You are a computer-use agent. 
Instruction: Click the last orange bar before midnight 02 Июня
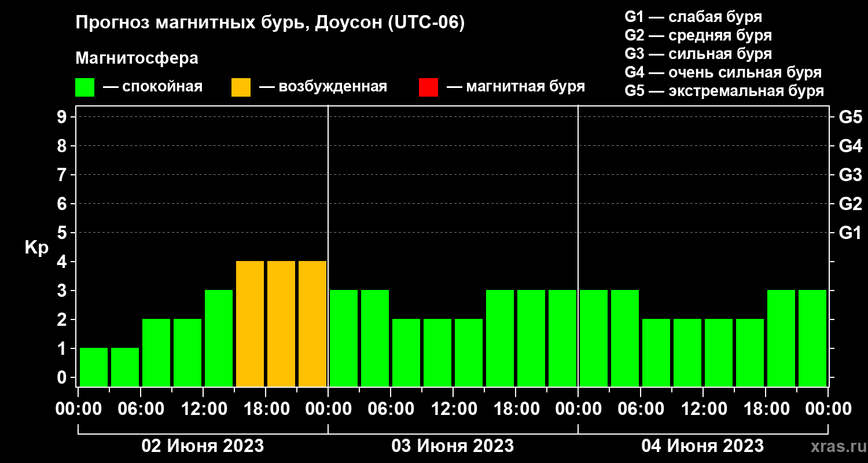[x=312, y=324]
